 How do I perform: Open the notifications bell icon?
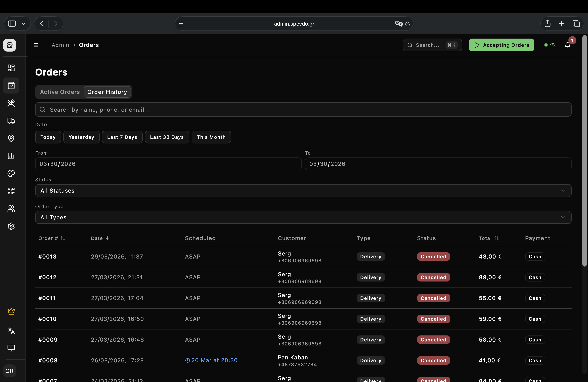567,45
